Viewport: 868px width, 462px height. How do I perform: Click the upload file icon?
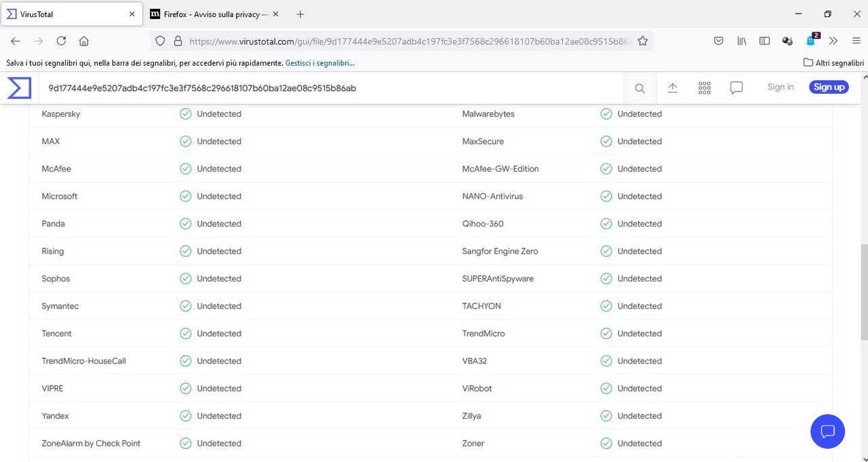[x=673, y=88]
